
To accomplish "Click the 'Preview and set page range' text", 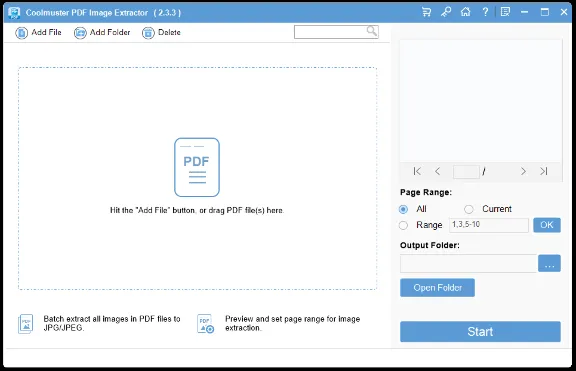I will pos(293,323).
